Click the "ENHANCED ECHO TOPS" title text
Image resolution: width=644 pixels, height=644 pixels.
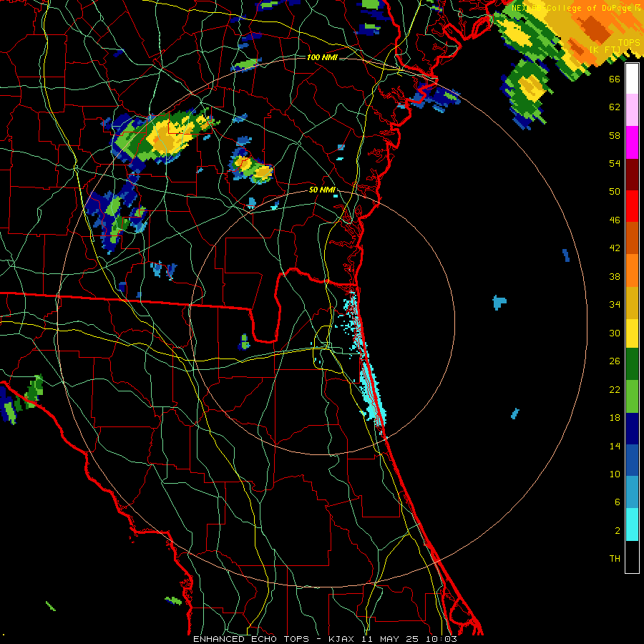251,639
